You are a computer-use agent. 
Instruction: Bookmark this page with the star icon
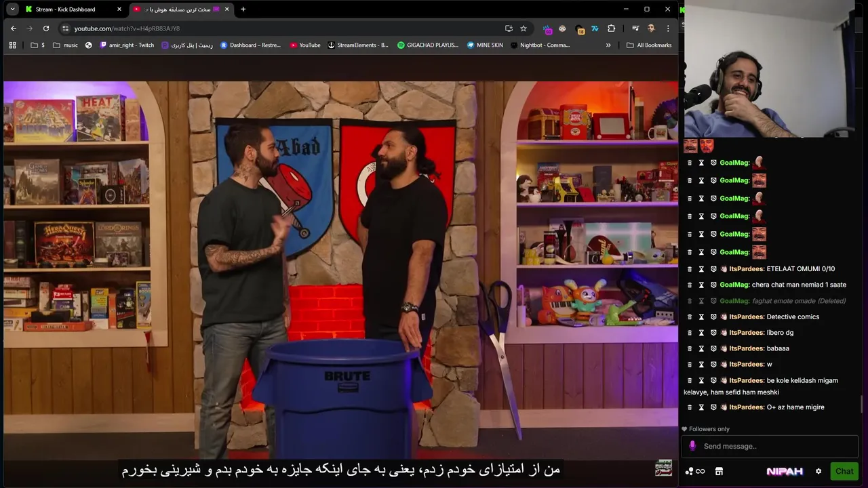pyautogui.click(x=524, y=28)
